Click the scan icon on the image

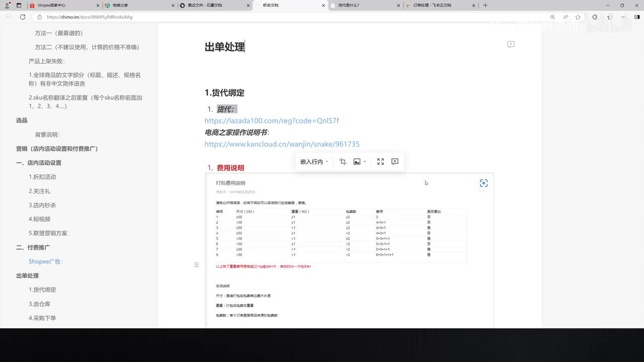[484, 183]
